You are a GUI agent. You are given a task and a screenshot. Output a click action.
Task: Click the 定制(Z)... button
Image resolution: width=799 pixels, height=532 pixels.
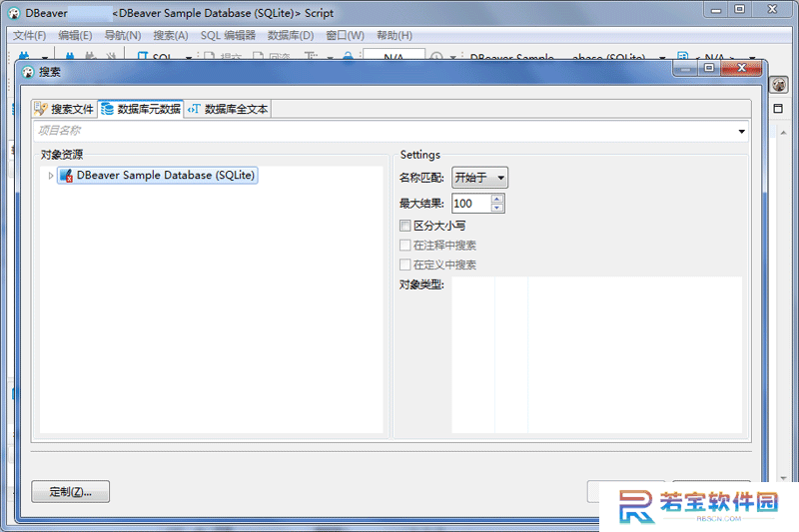(x=70, y=492)
